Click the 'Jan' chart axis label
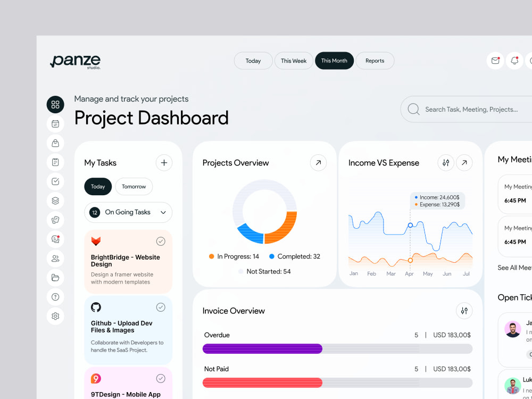 [x=354, y=273]
